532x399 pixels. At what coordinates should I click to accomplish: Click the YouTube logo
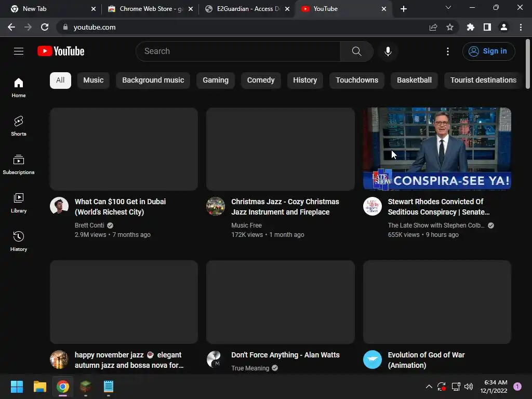[61, 51]
